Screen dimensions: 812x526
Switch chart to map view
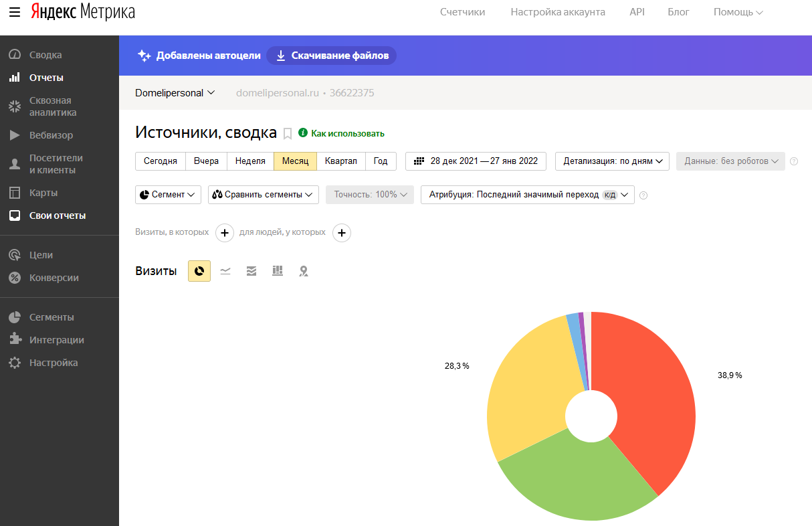[x=304, y=271]
